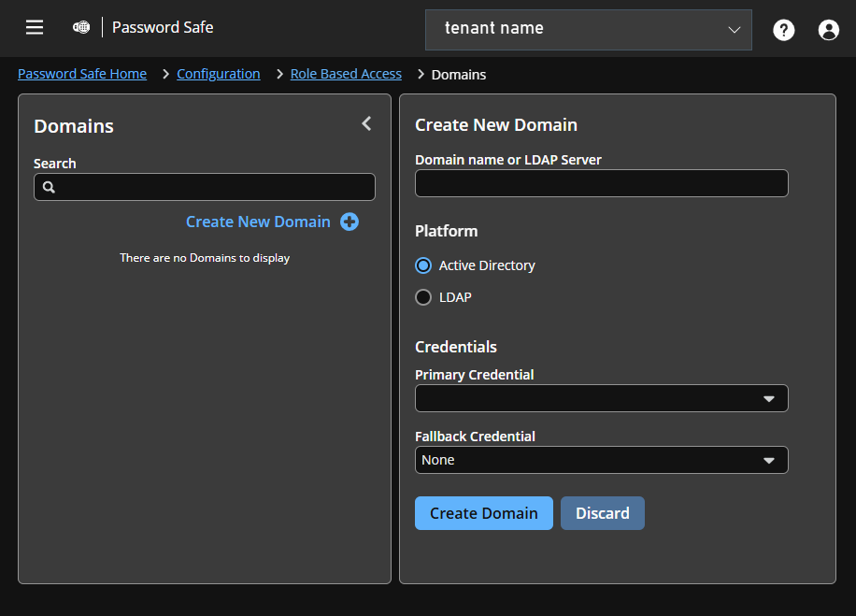Open help via the question mark icon
This screenshot has width=856, height=616.
(x=783, y=29)
